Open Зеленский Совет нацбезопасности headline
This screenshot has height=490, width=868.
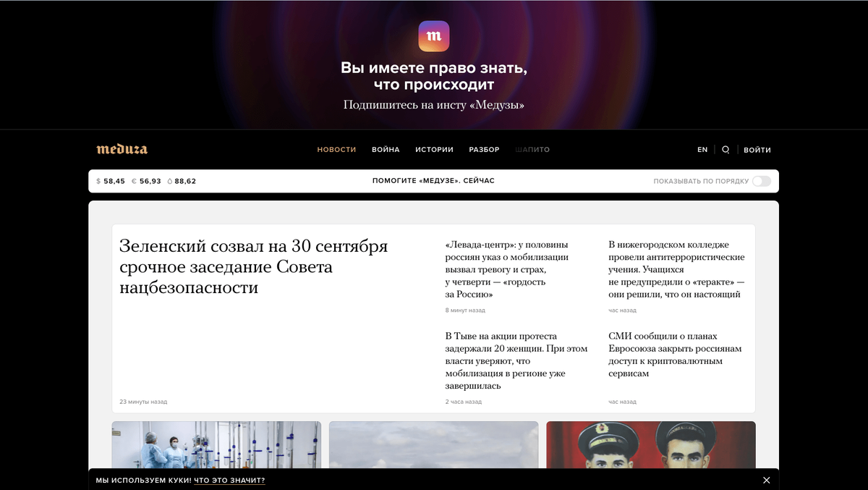[x=254, y=266]
